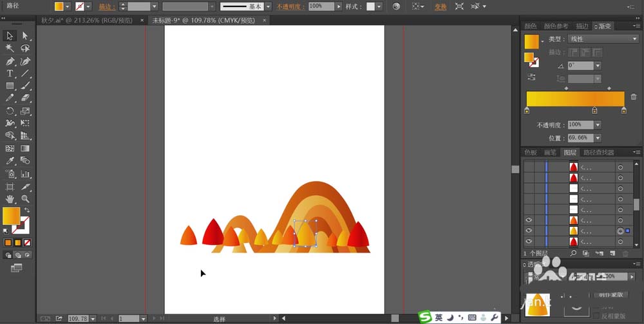Screen dimensions: 644x324
Task: Select the Line Segment tool
Action: 25,73
